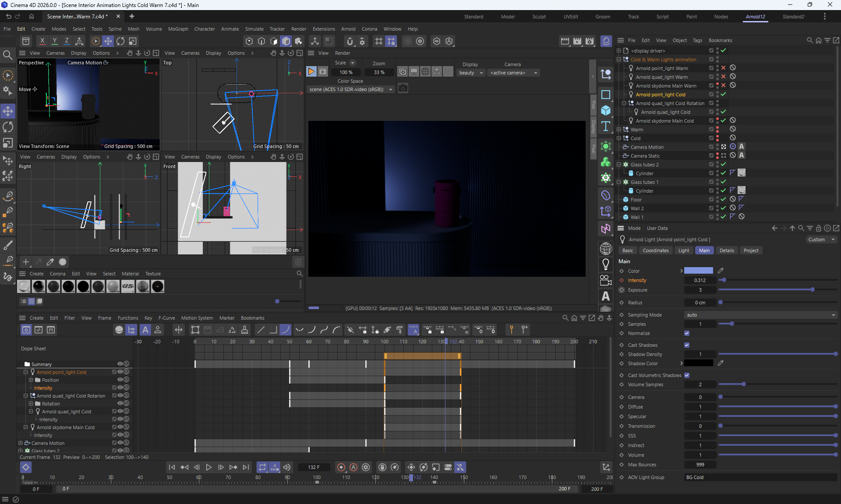Start IPR render with play button
The image size is (841, 504).
tap(311, 71)
